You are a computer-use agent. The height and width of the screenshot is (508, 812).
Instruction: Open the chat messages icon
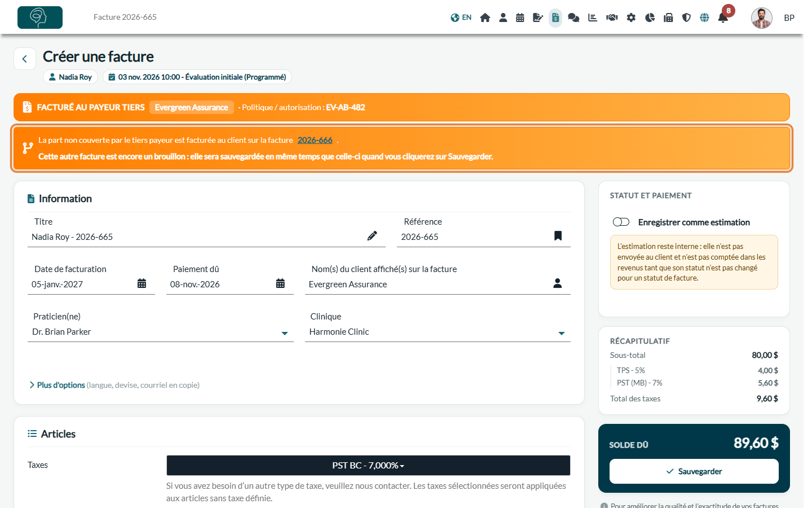[573, 17]
